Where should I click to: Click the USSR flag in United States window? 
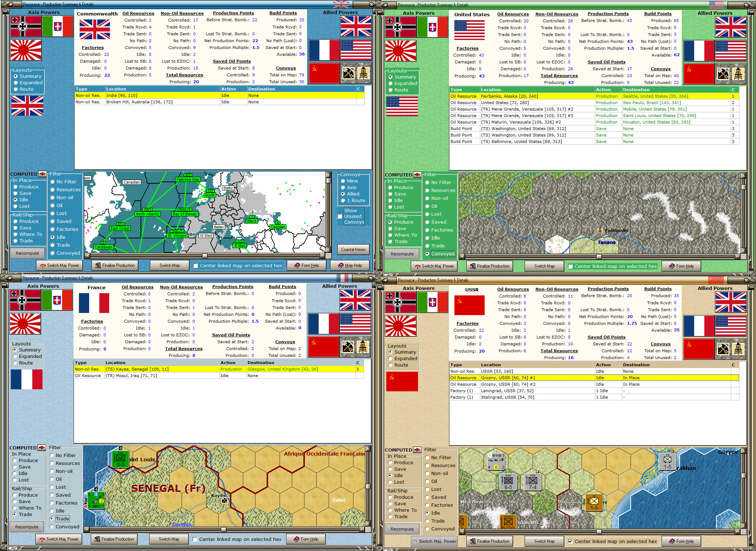[699, 74]
